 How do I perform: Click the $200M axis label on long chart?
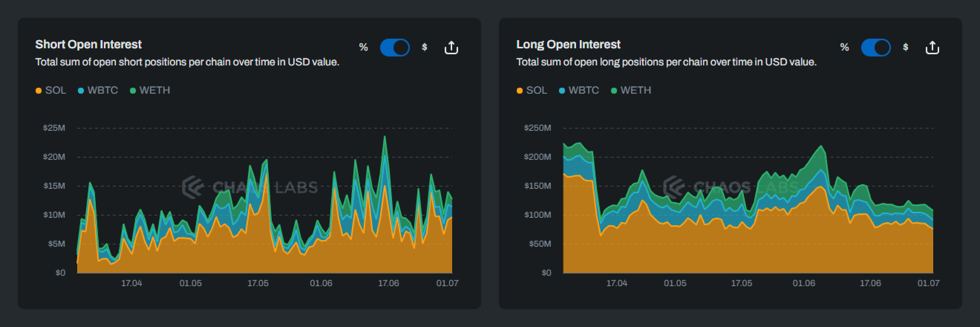click(x=537, y=157)
